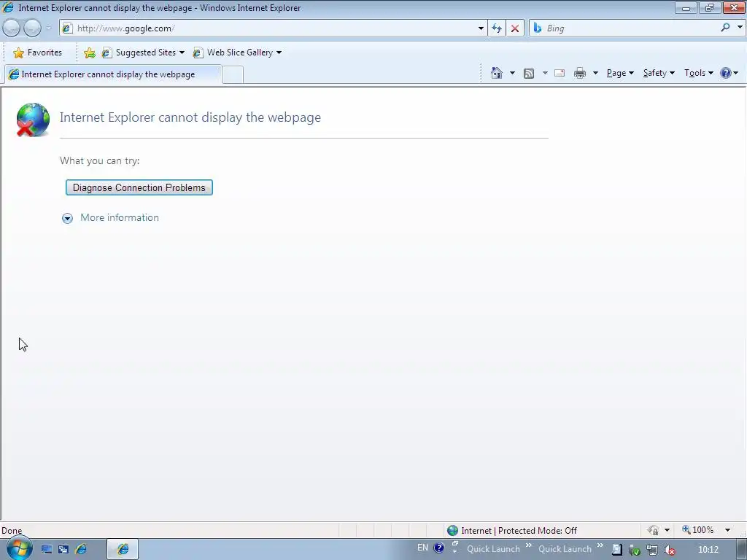This screenshot has width=747, height=560.
Task: Click the Suggested Sites page icon
Action: tap(107, 52)
